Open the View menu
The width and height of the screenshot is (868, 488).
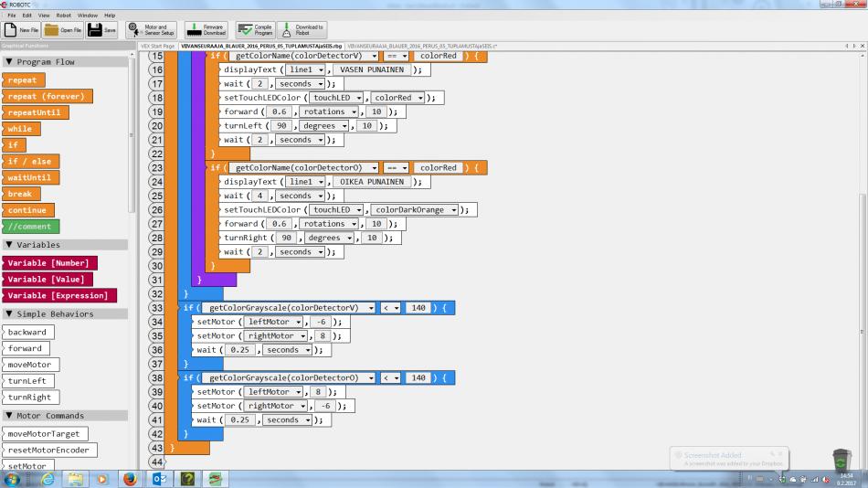click(x=44, y=16)
